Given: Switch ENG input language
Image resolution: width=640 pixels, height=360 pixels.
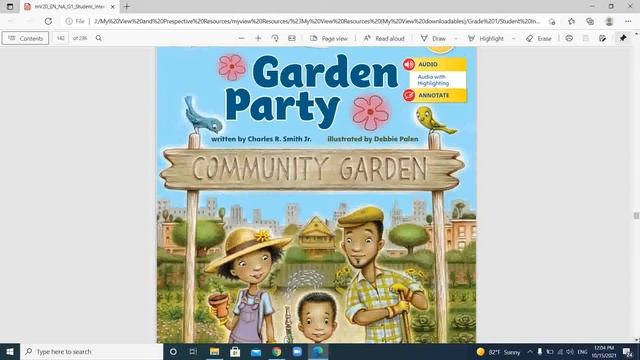Looking at the screenshot, I should point(582,352).
